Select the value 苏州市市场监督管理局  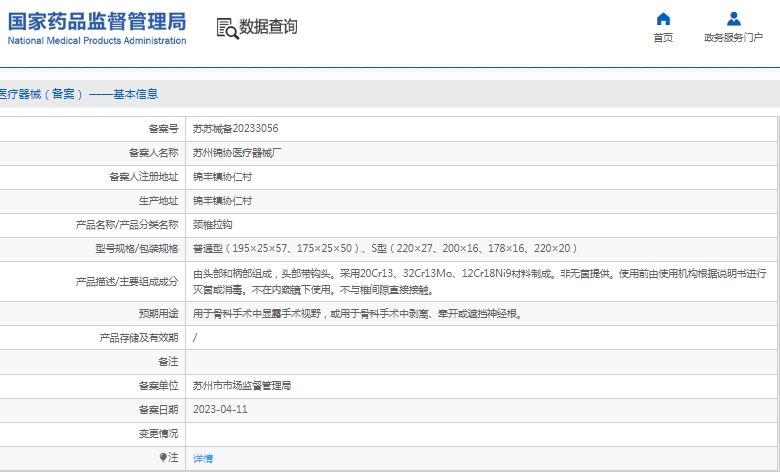click(242, 385)
